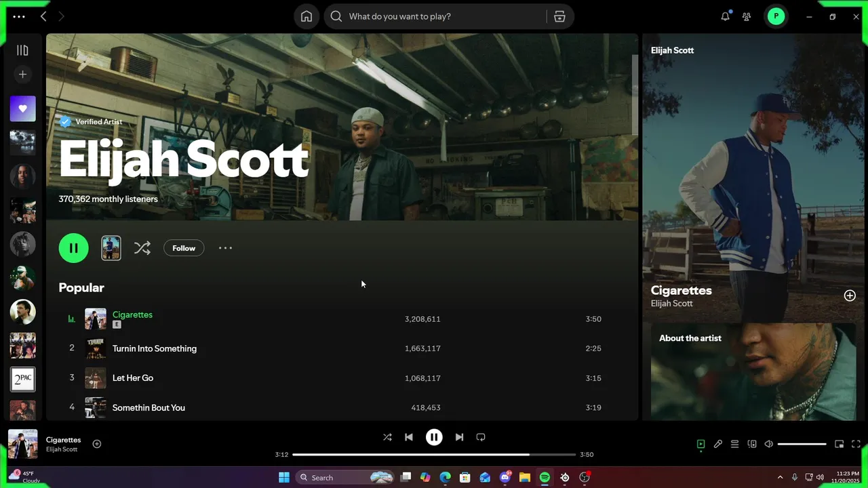Open About the artist card
This screenshot has width=868, height=488.
[x=753, y=371]
